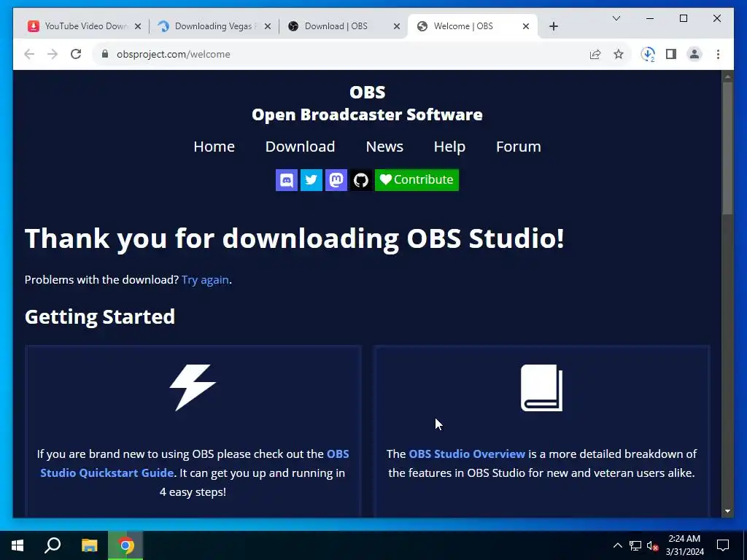
Task: Open the OBS Mastodon icon link
Action: coord(336,180)
